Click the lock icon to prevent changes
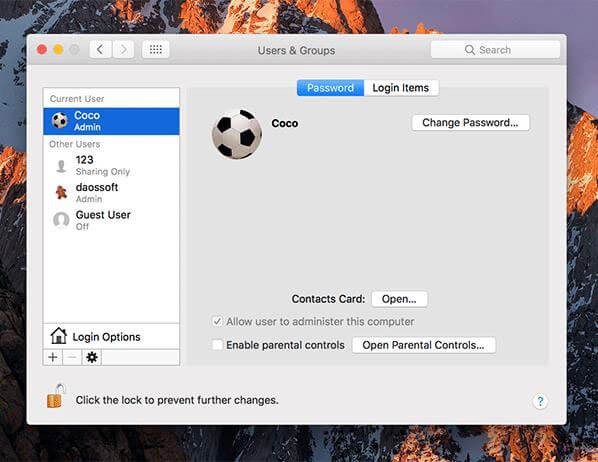 click(55, 396)
